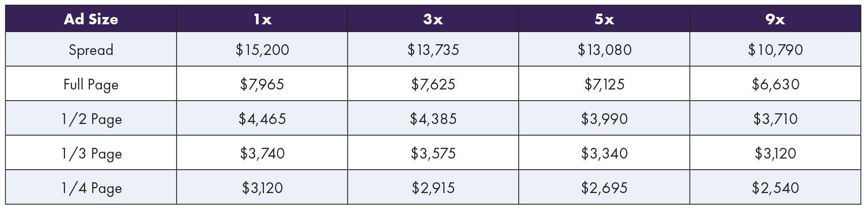The image size is (868, 212).
Task: Select the $13,735 price cell
Action: coord(433,50)
